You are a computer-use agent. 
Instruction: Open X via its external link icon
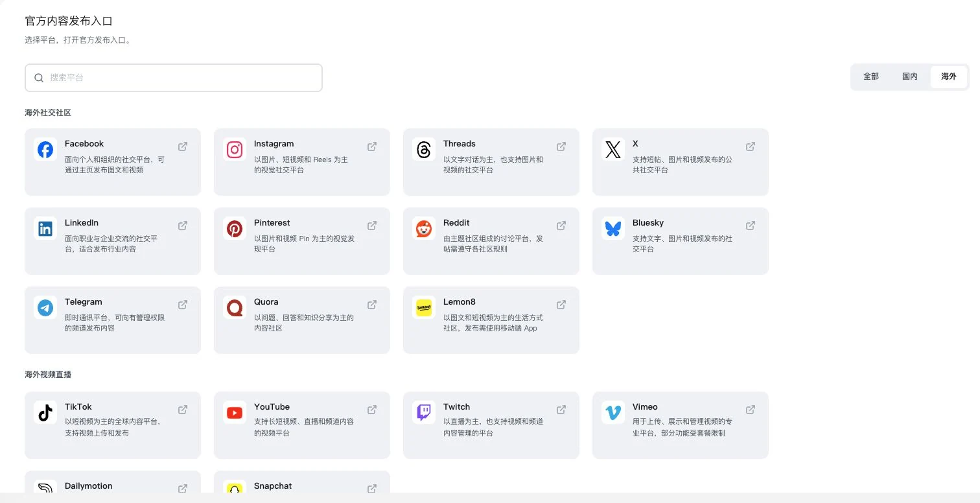751,146
